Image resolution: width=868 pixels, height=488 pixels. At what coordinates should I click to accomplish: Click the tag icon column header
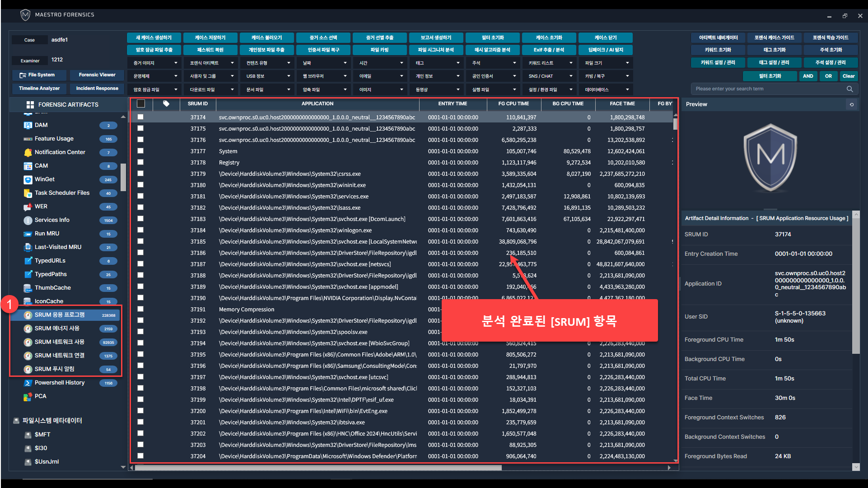166,104
